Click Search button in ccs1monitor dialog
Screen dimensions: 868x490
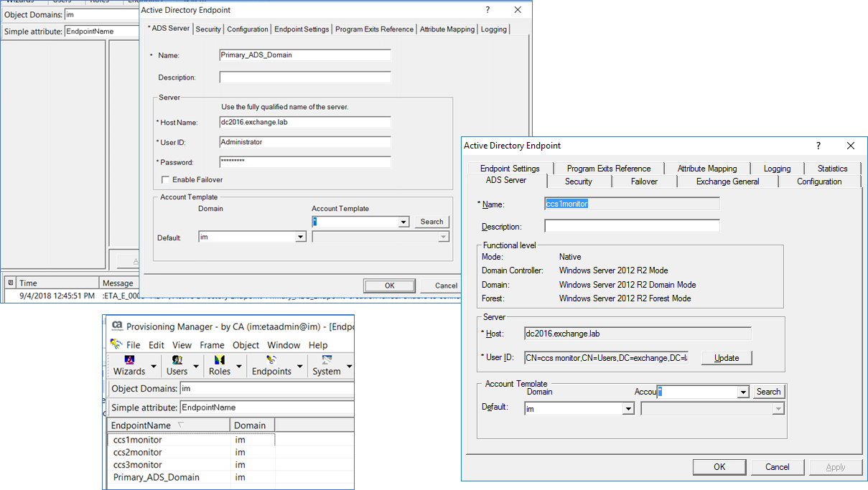point(768,392)
